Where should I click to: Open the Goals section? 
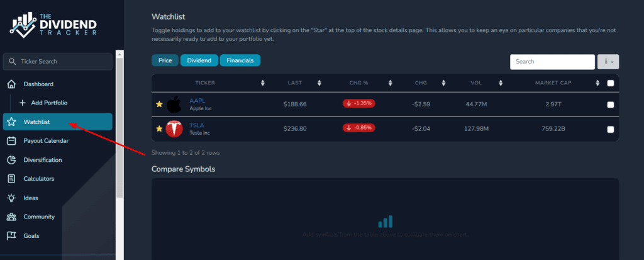pos(57,235)
